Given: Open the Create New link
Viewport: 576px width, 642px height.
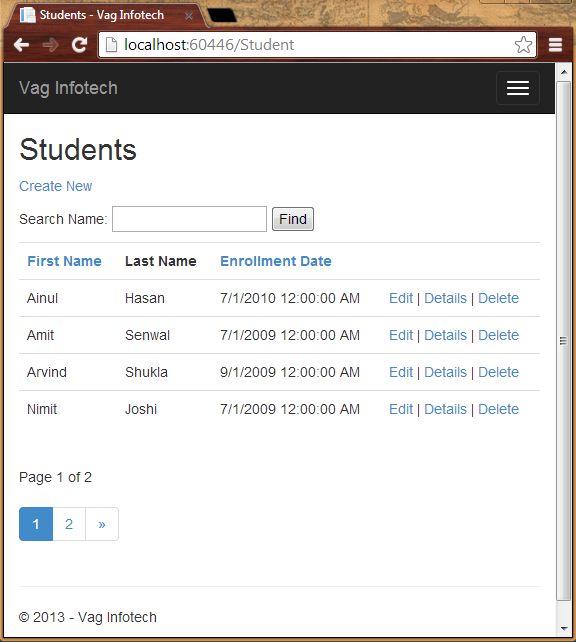Looking at the screenshot, I should click(56, 186).
